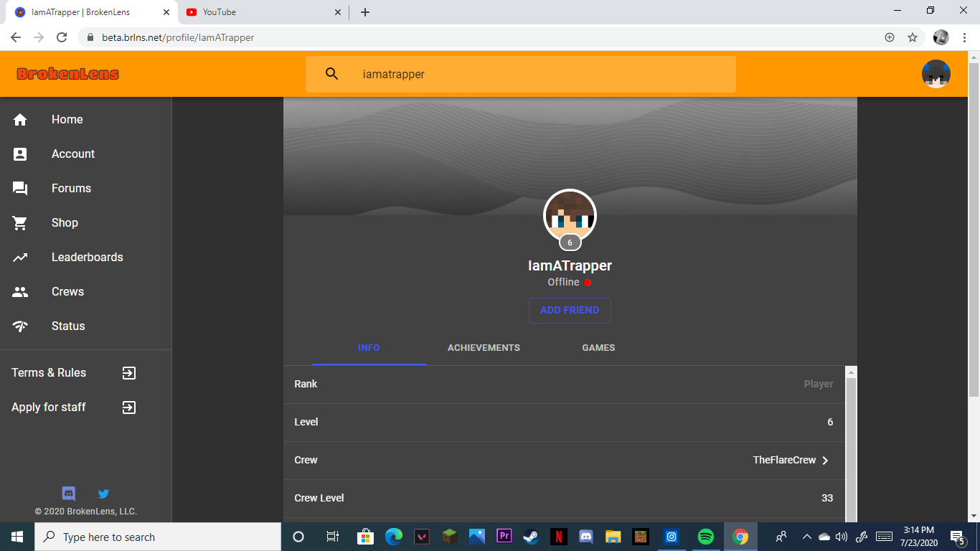Click the BrokenLens logo
This screenshot has height=551, width=980.
pyautogui.click(x=68, y=74)
